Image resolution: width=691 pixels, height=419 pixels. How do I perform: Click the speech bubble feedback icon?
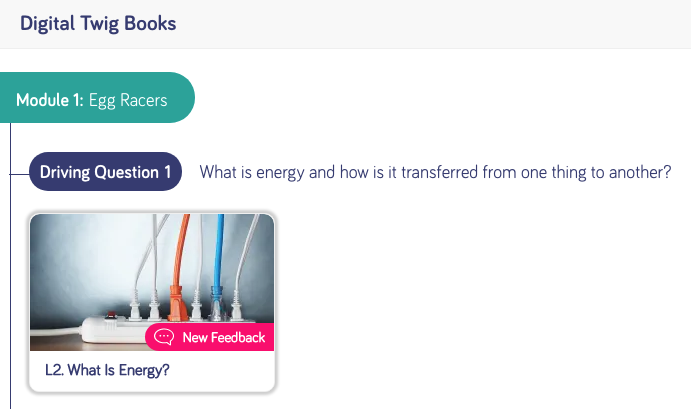click(163, 337)
